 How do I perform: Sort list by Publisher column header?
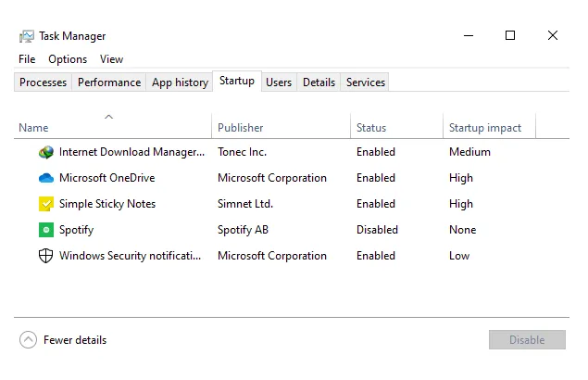241,128
